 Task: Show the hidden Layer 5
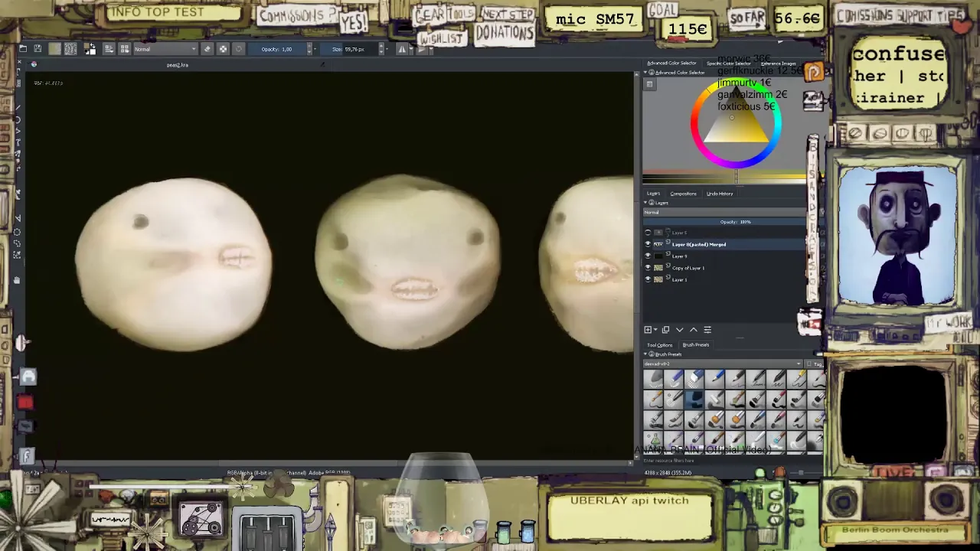648,233
